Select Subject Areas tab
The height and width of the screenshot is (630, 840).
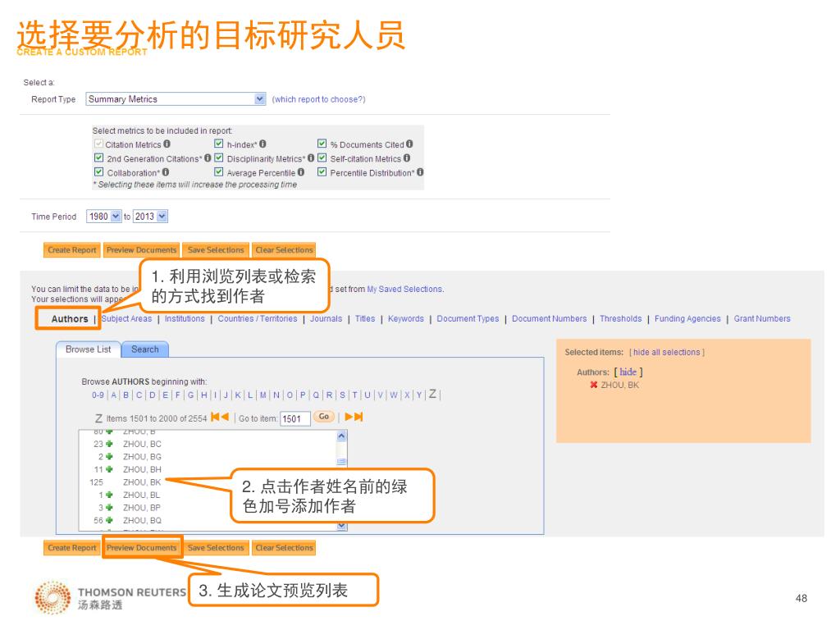(x=126, y=318)
